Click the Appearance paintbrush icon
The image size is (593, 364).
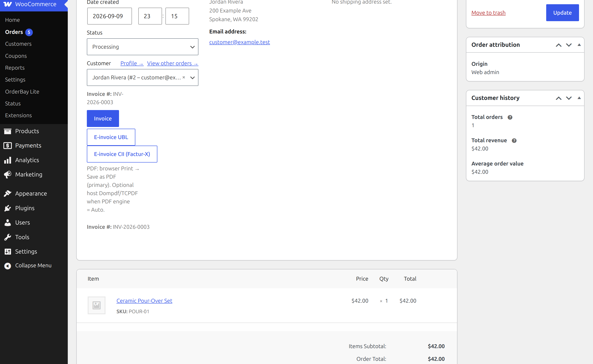(x=8, y=194)
